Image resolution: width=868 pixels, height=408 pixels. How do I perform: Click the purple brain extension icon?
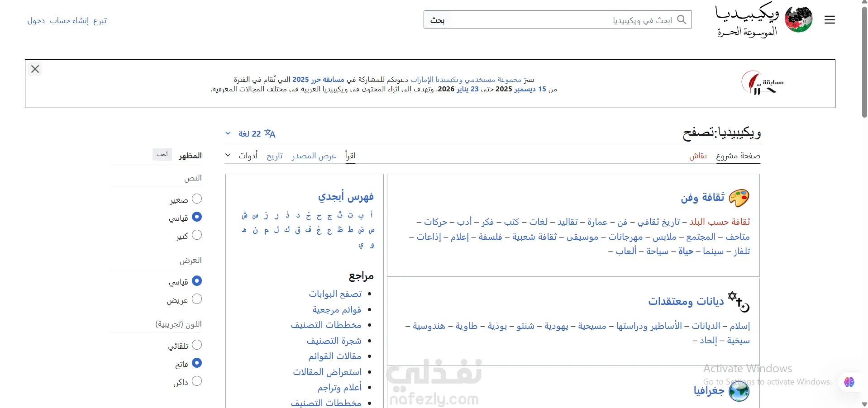849,382
